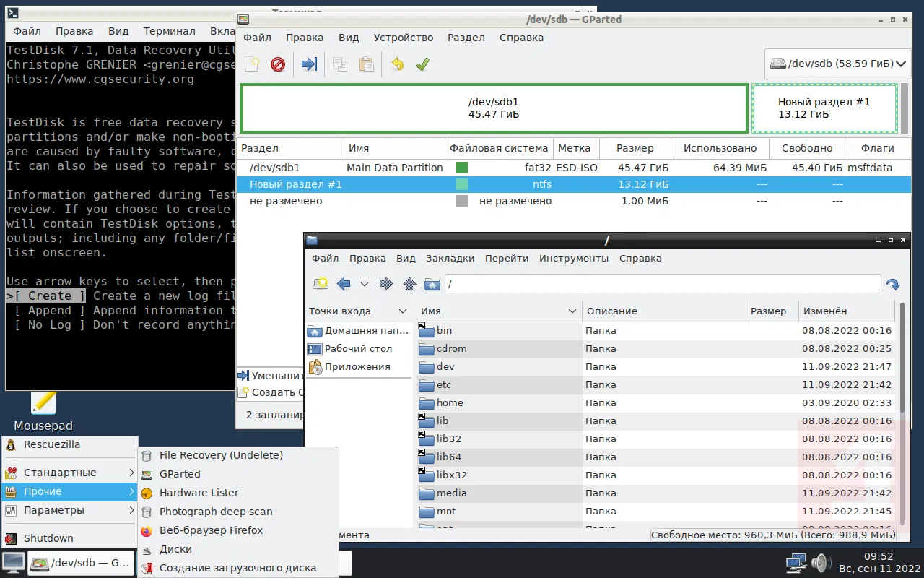Go back using the file manager's left arrow
This screenshot has height=578, width=924.
344,284
